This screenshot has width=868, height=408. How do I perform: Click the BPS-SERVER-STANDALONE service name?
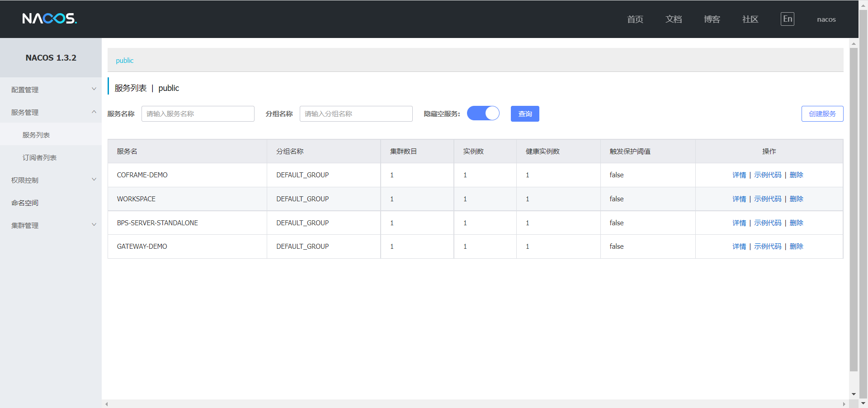coord(157,223)
